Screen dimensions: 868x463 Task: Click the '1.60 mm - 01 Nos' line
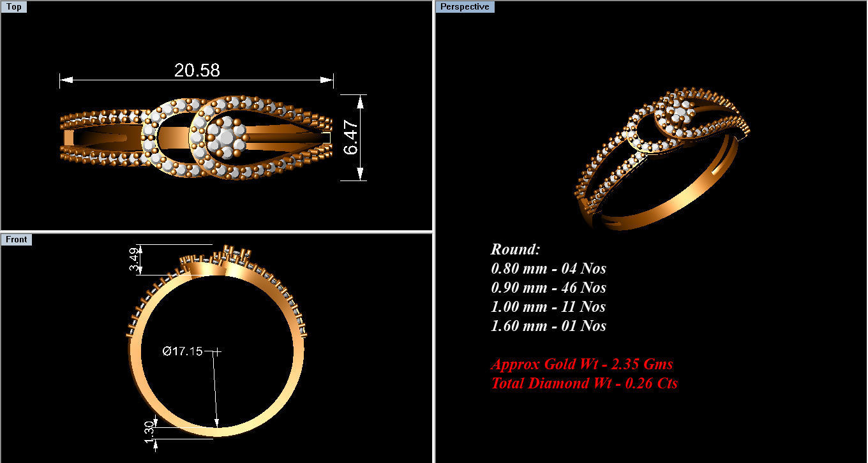coord(548,326)
